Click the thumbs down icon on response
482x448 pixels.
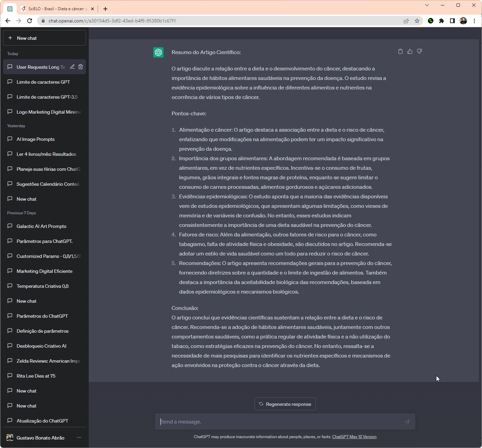click(419, 51)
